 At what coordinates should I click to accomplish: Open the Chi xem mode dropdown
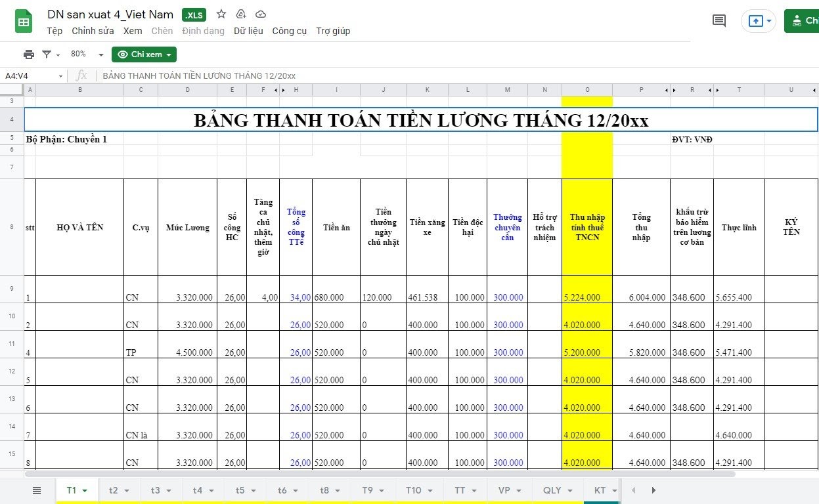point(144,54)
